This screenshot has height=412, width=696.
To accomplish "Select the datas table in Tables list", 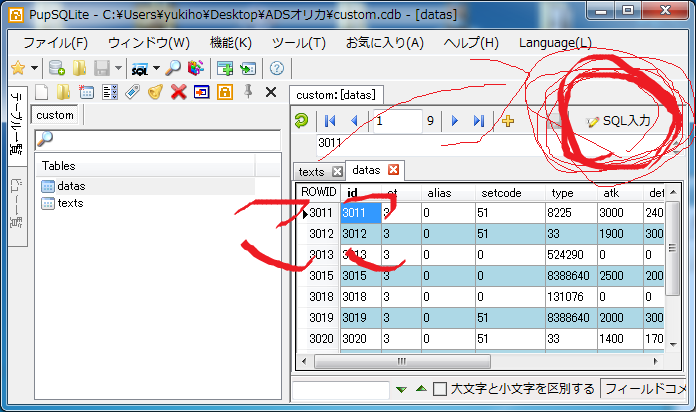I will [x=71, y=186].
